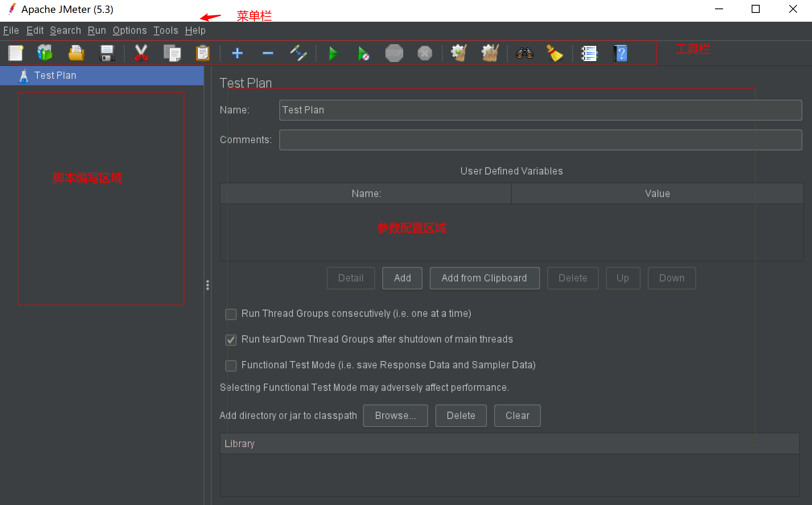Screen dimensions: 812x505
Task: Open the Templates dialog
Action: click(x=45, y=53)
